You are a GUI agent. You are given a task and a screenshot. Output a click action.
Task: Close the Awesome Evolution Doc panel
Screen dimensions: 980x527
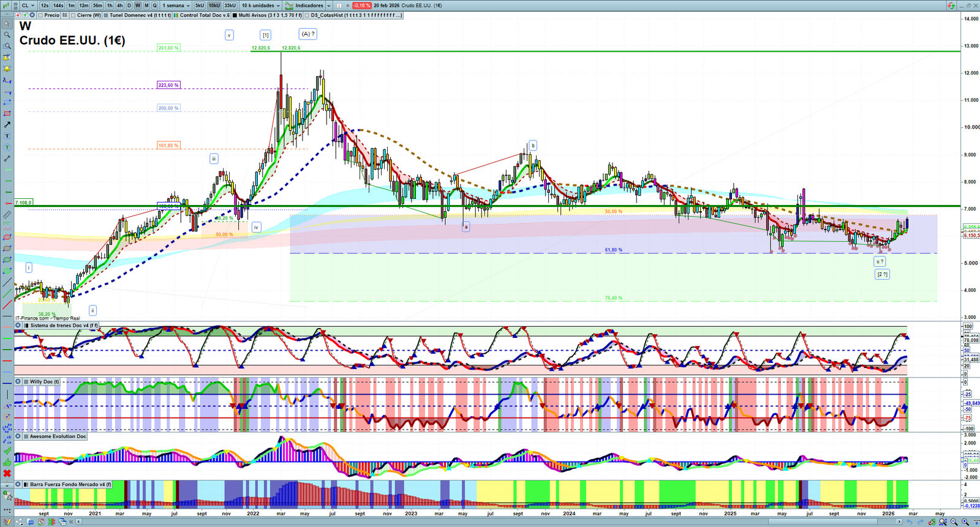point(18,436)
